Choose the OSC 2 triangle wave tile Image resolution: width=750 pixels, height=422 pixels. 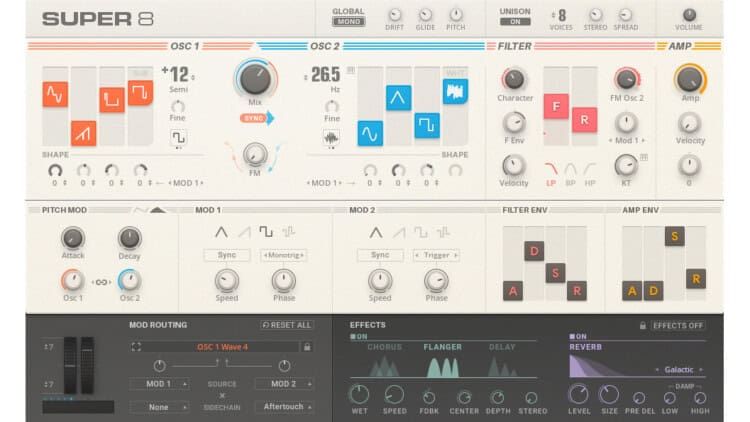(399, 97)
